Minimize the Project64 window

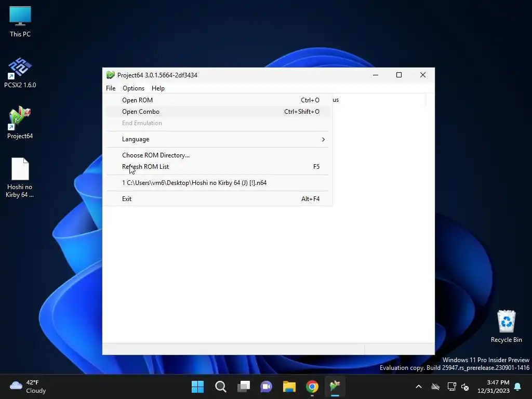click(376, 75)
